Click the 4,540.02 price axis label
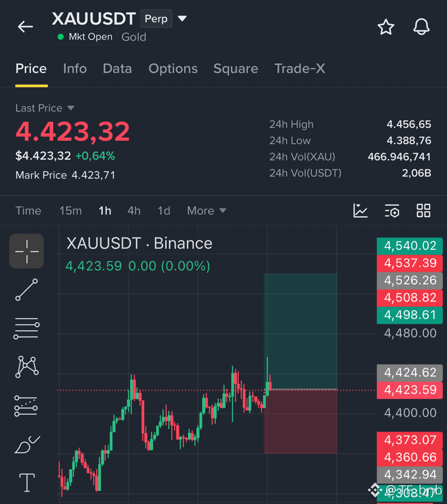 coord(410,246)
